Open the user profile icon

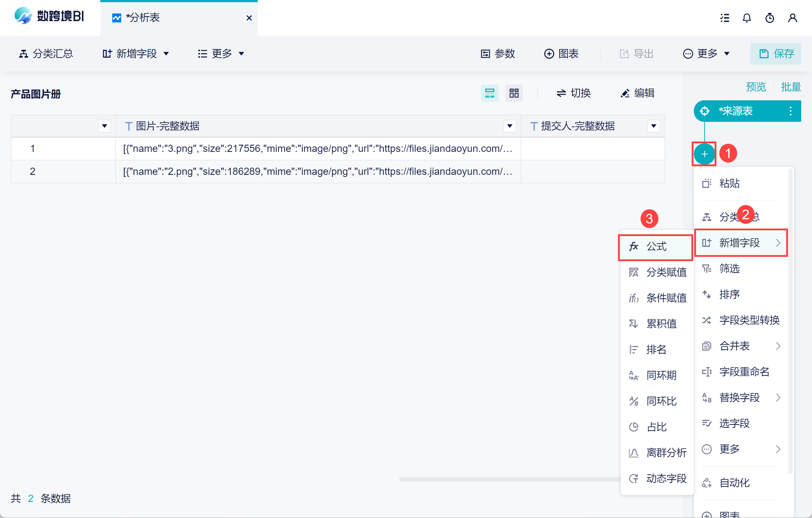[x=792, y=18]
